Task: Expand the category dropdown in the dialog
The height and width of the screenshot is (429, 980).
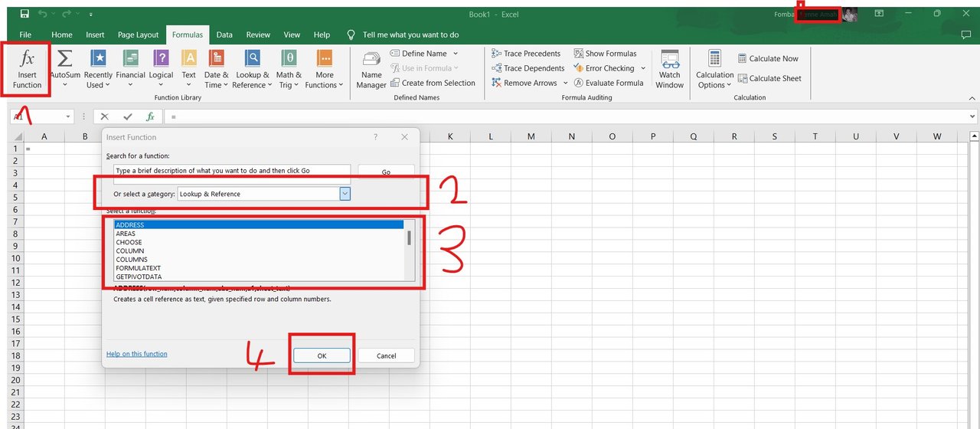Action: click(x=345, y=194)
